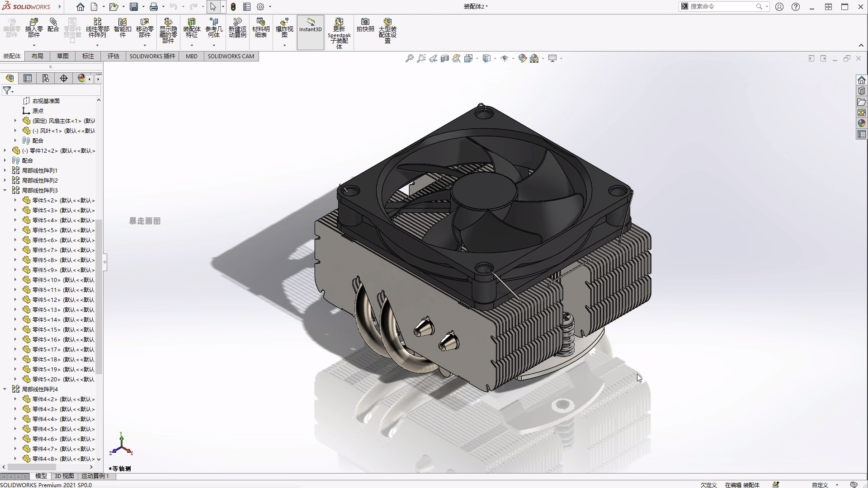Activate the Section View tool in heads-up toolbar
Image resolution: width=868 pixels, height=488 pixels.
pos(444,58)
